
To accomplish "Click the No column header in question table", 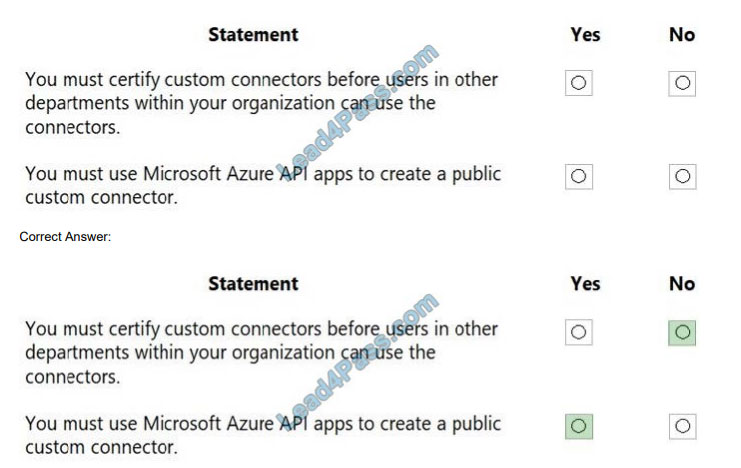I will tap(682, 35).
